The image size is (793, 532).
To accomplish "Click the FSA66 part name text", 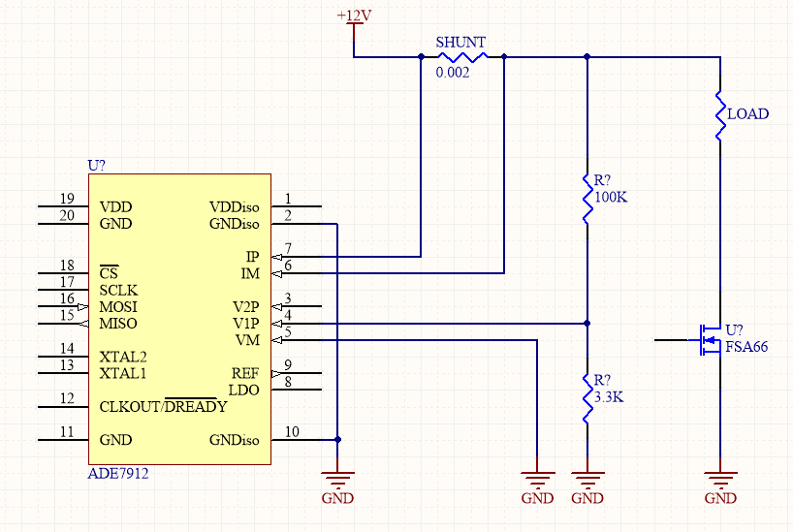I will click(x=746, y=347).
